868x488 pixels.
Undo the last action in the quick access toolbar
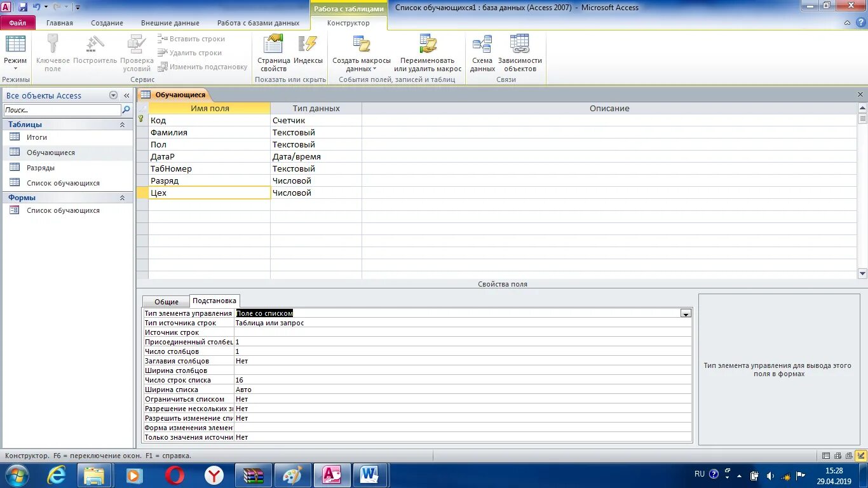click(36, 7)
